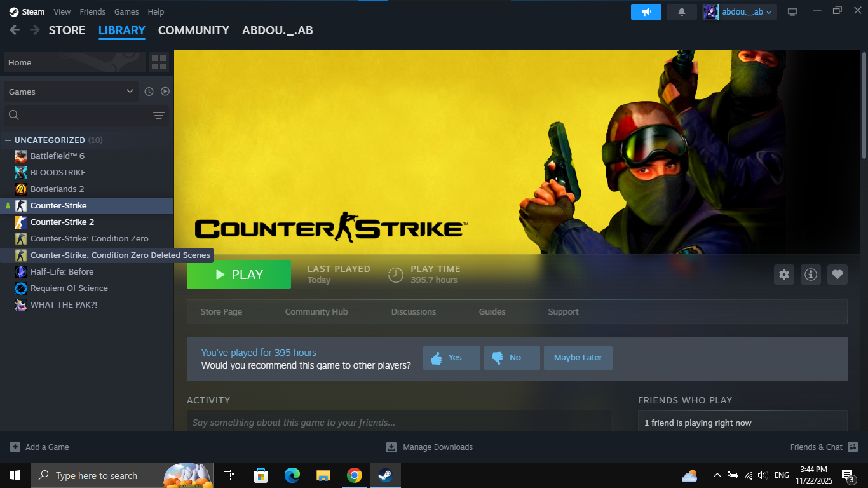
Task: Open the Friends menu
Action: point(93,12)
